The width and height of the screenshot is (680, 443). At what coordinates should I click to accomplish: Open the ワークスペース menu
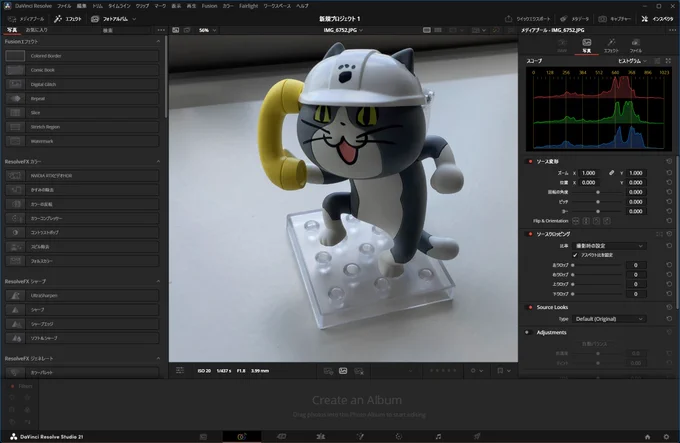[277, 6]
